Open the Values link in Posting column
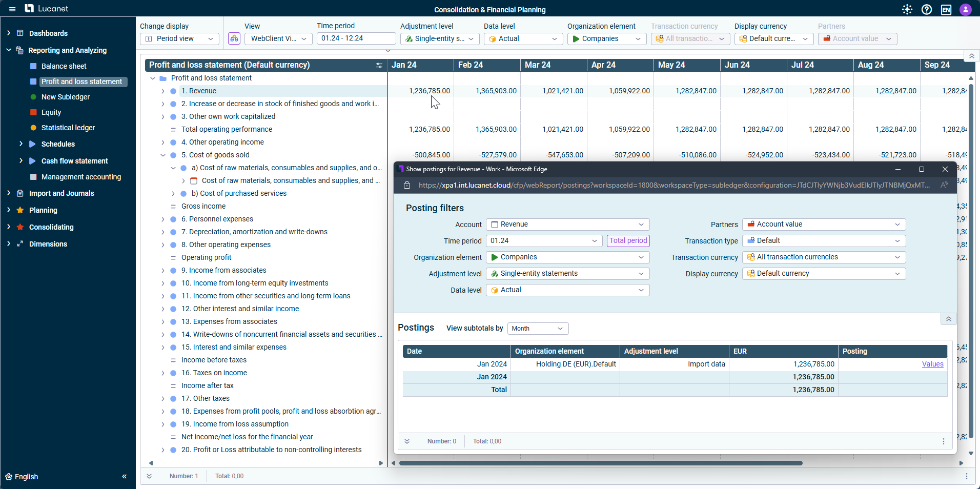This screenshot has height=489, width=980. click(932, 364)
